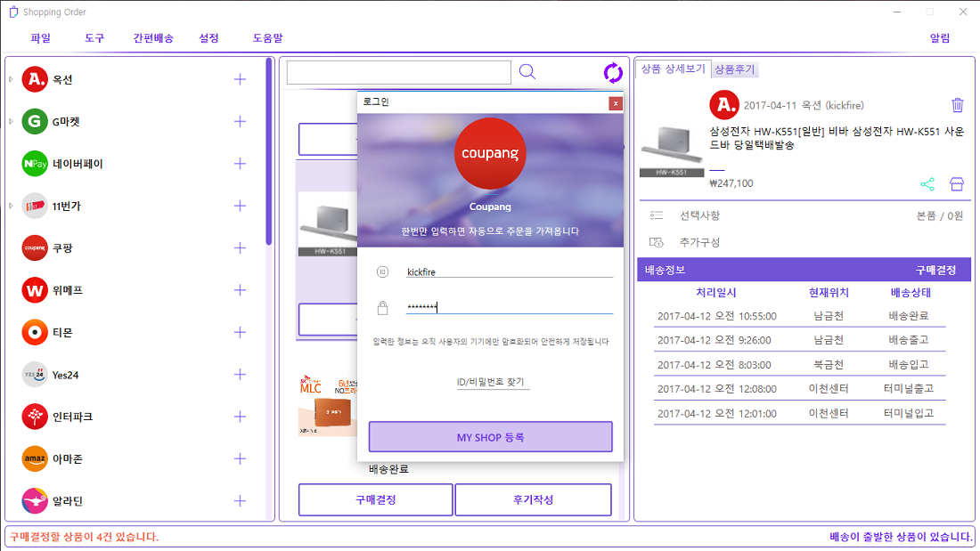Click 구매결정 in the 배송정보 header
Viewport: 980px width, 551px height.
click(x=935, y=270)
